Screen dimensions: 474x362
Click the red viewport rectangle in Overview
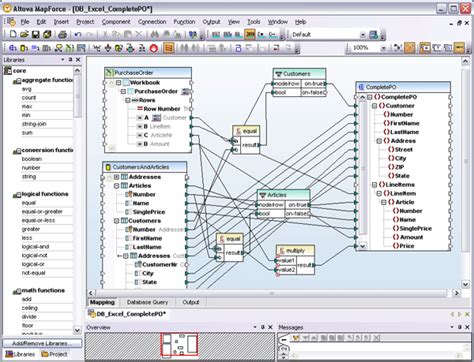click(180, 344)
